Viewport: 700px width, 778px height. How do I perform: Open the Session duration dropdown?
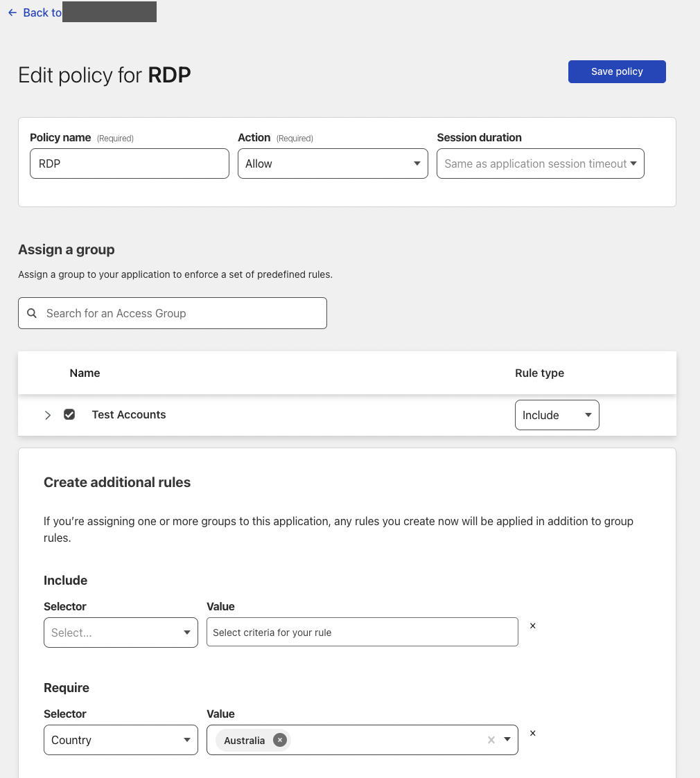point(540,163)
